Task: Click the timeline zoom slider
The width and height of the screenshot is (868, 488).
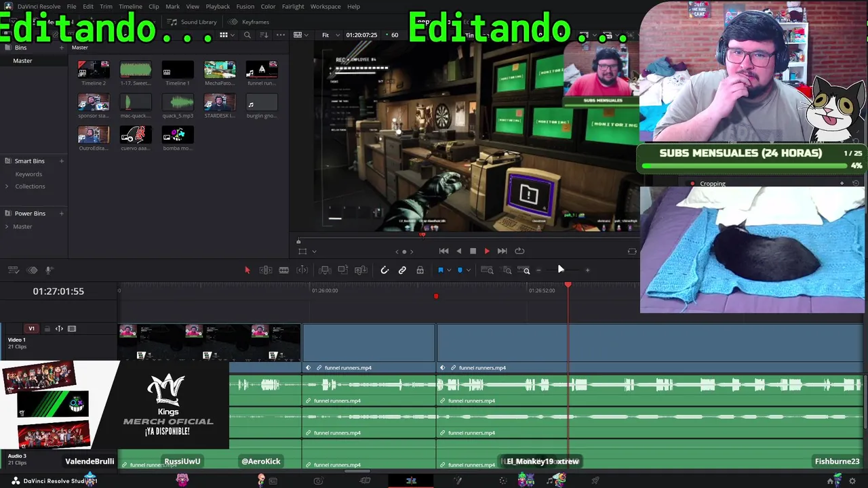Action: 561,270
